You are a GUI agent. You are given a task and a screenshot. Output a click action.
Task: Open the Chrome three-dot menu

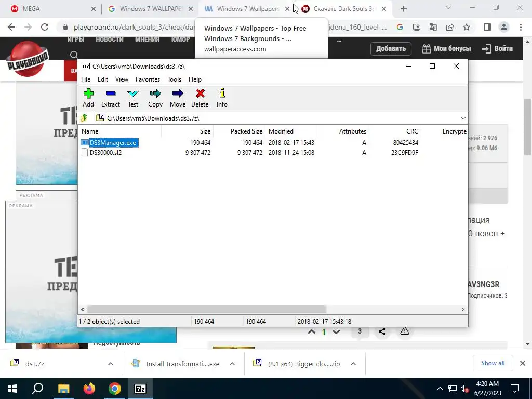click(x=521, y=27)
